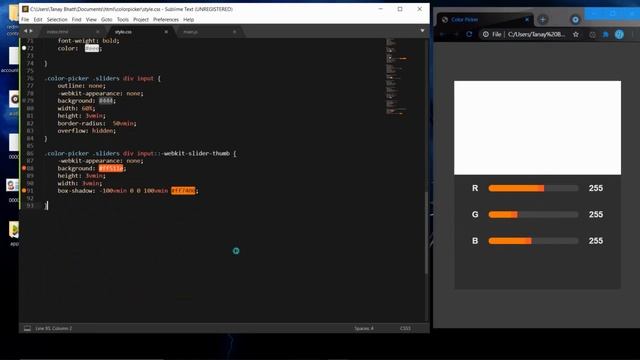Click the round blue icon in Chrome's tab strip
This screenshot has width=640, height=360.
tap(575, 20)
